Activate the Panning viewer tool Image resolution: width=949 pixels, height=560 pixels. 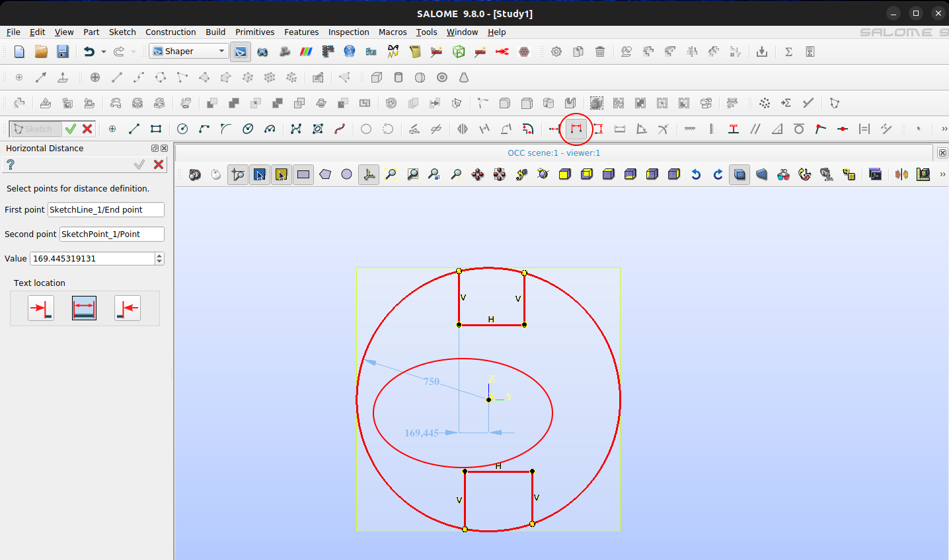(x=478, y=174)
